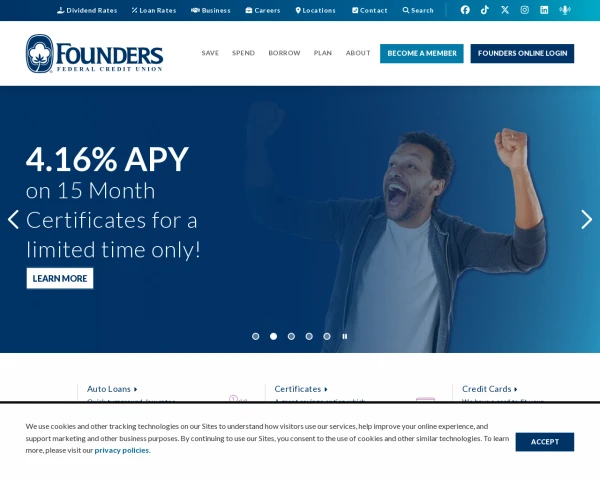Go to Business page

pyautogui.click(x=211, y=10)
